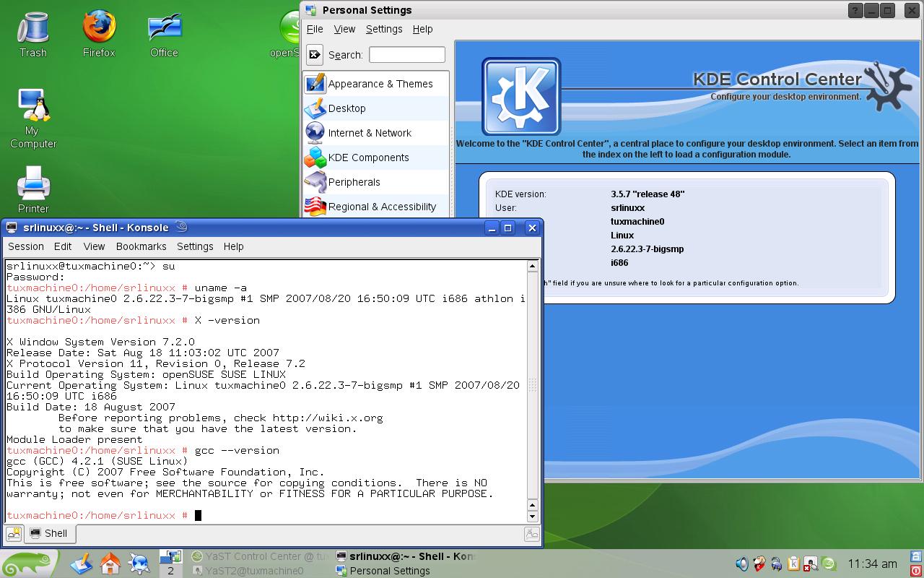Open Appearance & Themes category
Screen dimensions: 924x578
376,84
